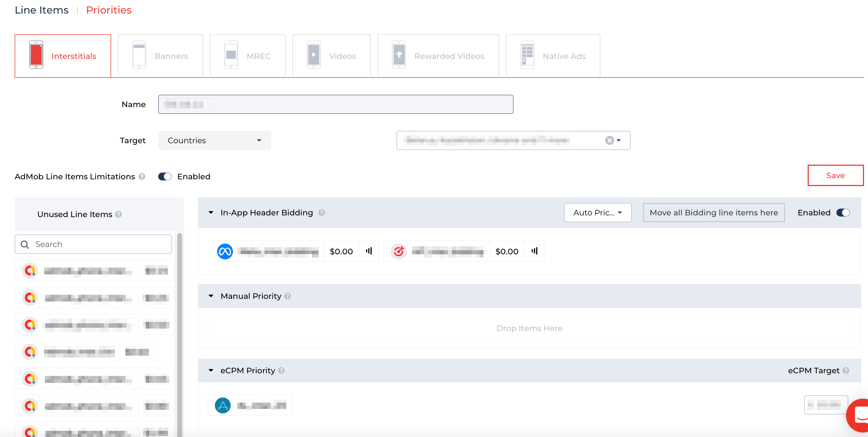Click the unused line items Search field
The image size is (868, 437).
(98, 244)
